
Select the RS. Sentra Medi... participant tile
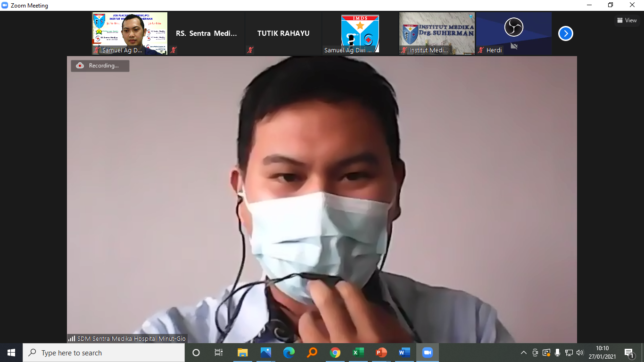point(206,33)
